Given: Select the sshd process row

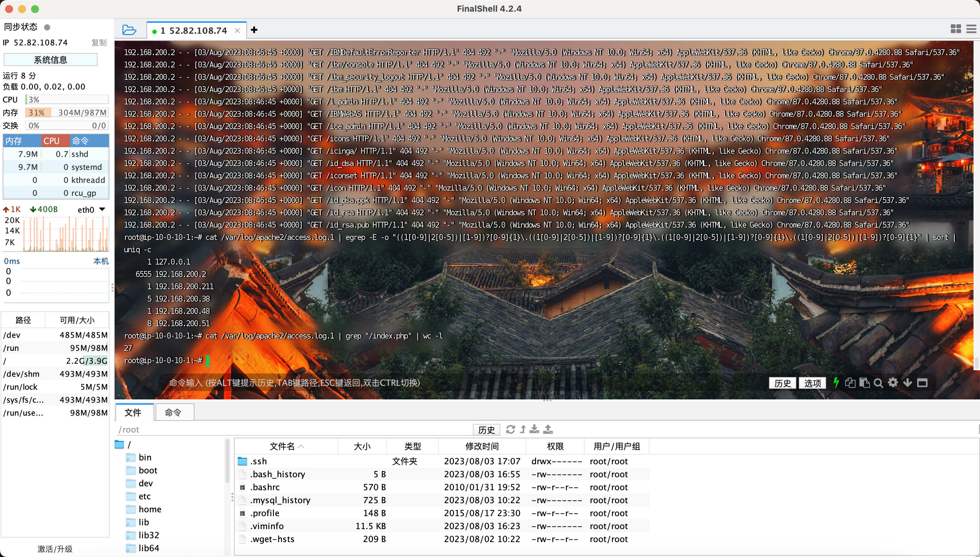Looking at the screenshot, I should pyautogui.click(x=56, y=154).
